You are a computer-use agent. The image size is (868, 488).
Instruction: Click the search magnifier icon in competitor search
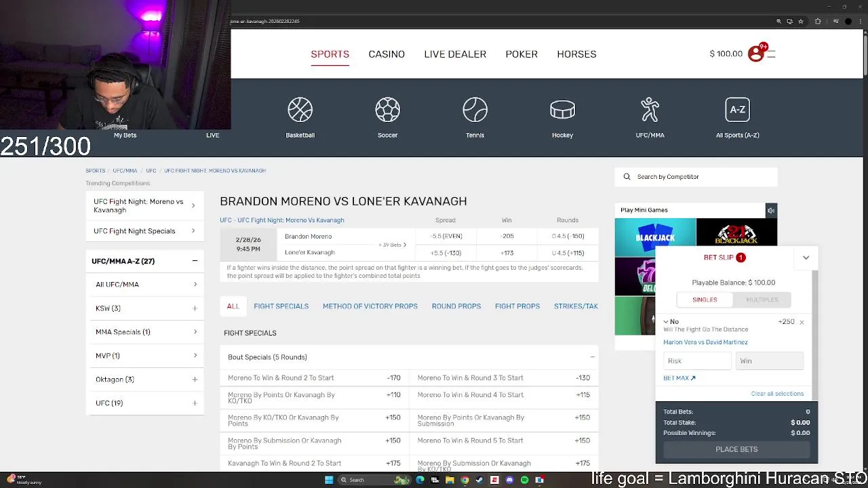tap(627, 177)
